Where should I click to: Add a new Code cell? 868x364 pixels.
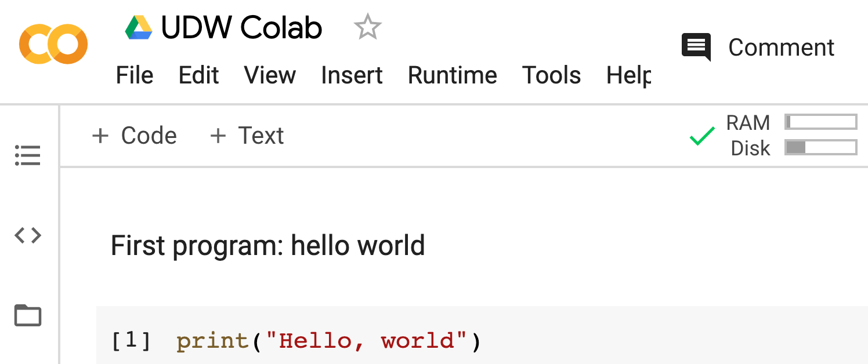(x=135, y=136)
